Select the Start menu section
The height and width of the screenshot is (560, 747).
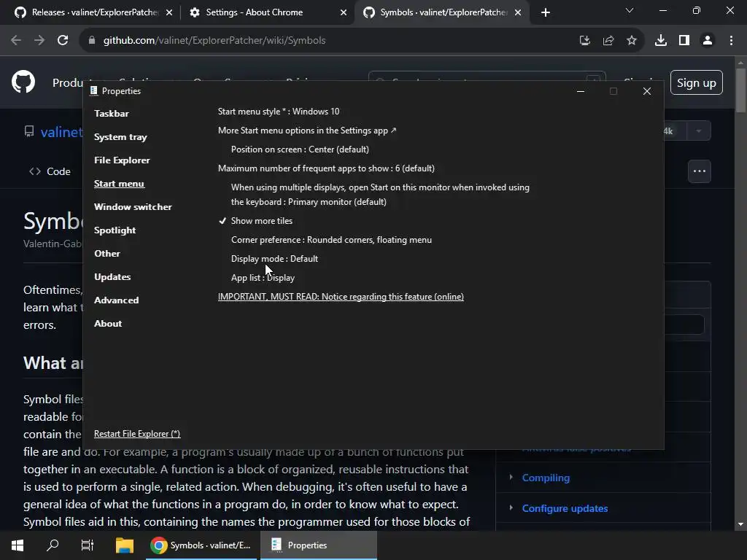(119, 183)
